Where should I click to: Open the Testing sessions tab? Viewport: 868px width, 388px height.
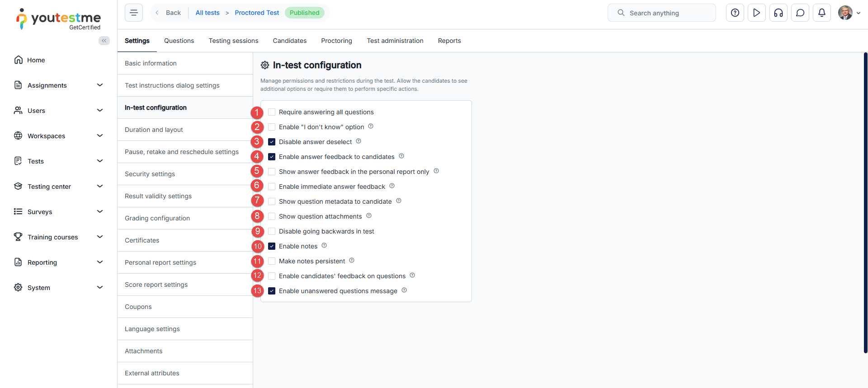pos(234,41)
